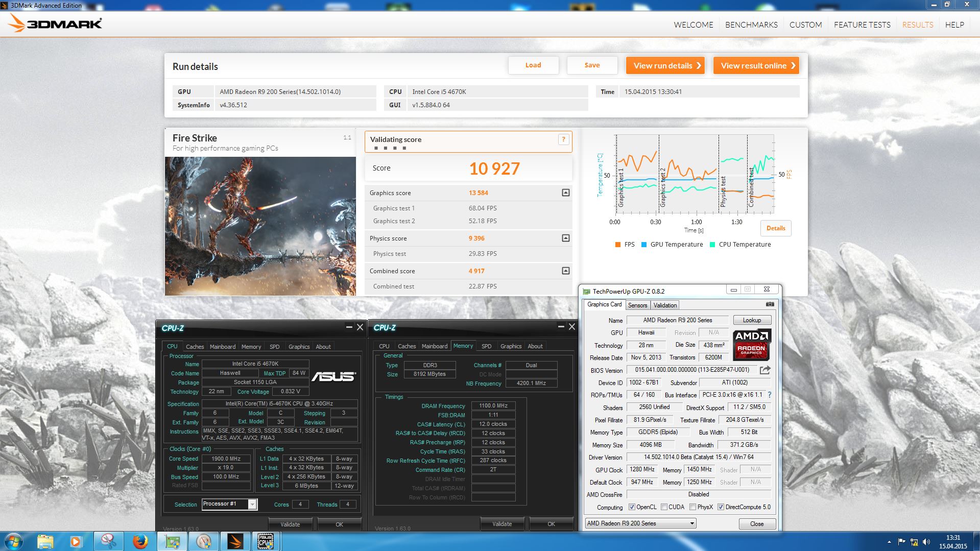Click Close button in GPU-Z

[757, 524]
